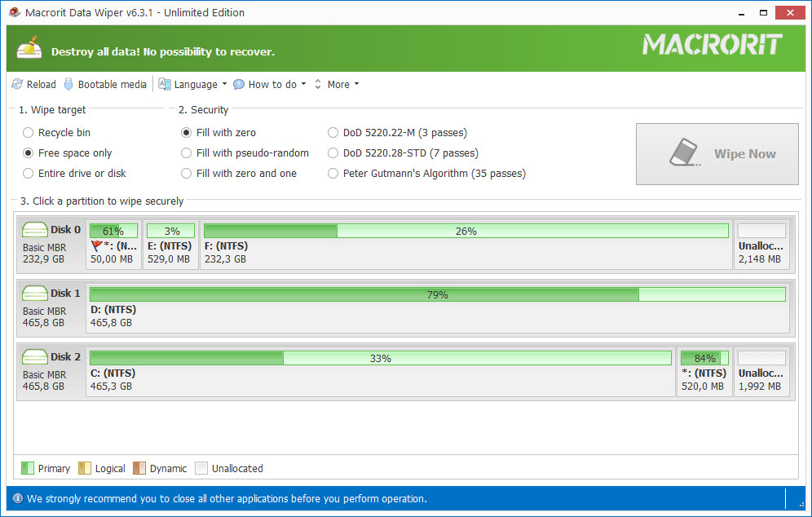
Task: Click the 232,3 GB size text
Action: tap(225, 259)
